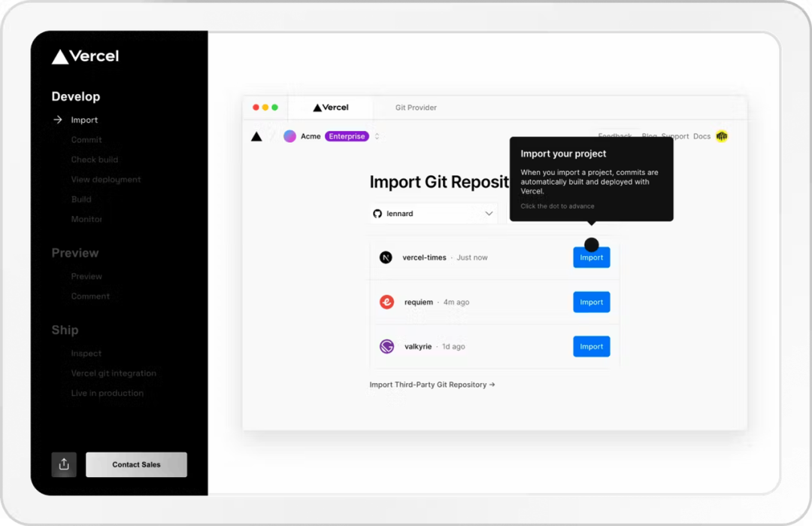Click the black Vercel triangle in the dashboard header
Viewport: 812px width, 526px height.
click(x=256, y=136)
